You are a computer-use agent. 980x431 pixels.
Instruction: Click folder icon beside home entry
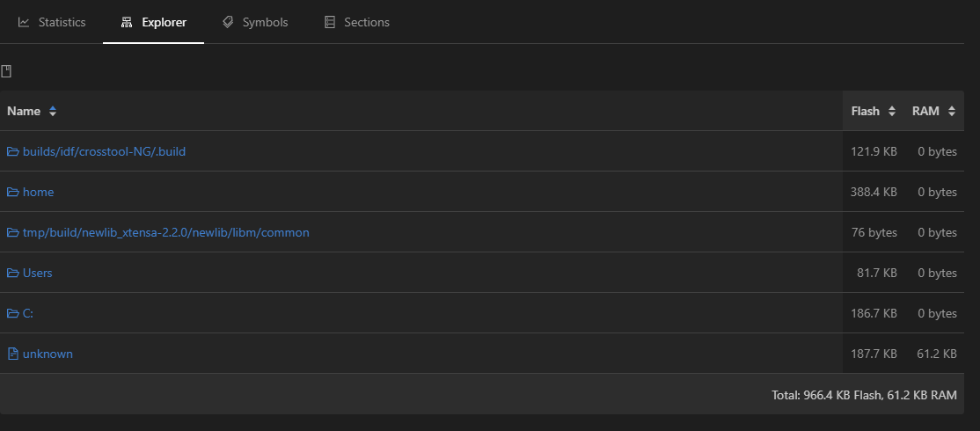tap(12, 192)
